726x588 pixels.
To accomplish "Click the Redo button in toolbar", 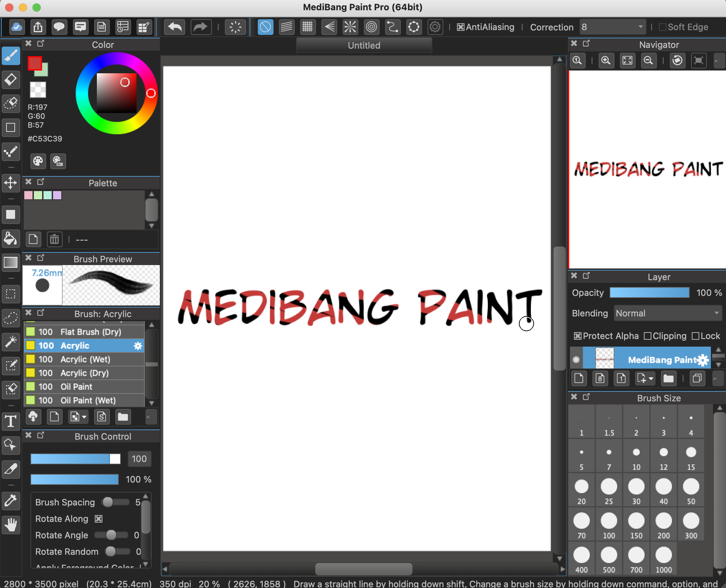I will tap(200, 27).
